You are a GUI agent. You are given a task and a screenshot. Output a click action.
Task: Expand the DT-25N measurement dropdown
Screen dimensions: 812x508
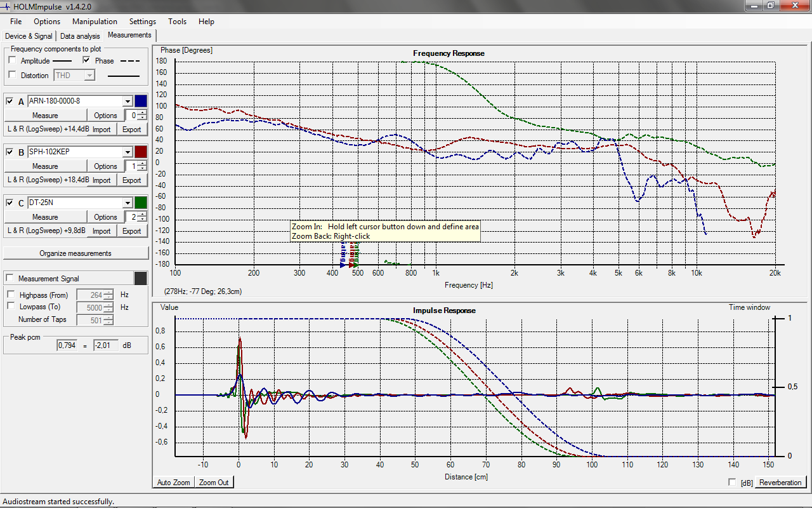pos(127,203)
